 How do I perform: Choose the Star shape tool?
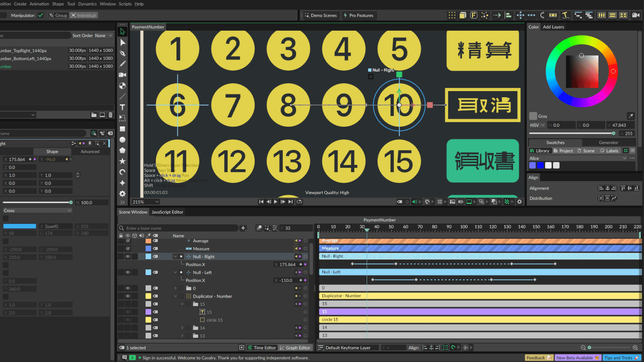122,161
